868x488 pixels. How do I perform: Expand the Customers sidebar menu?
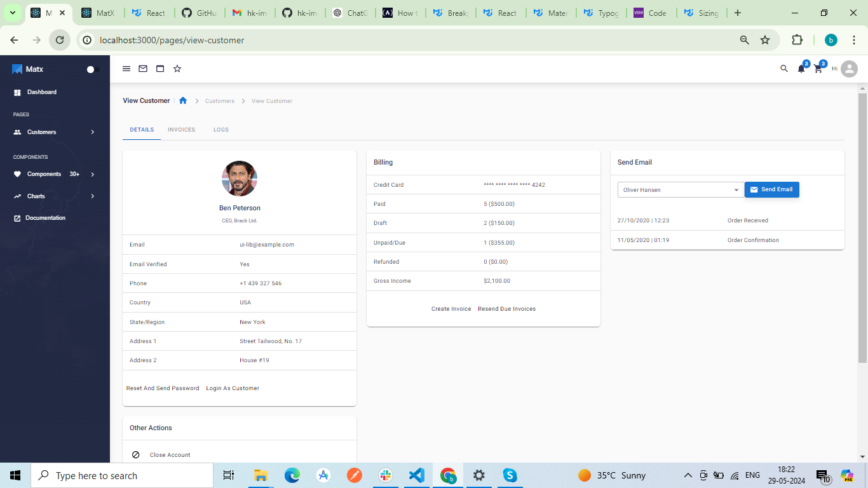tap(55, 132)
